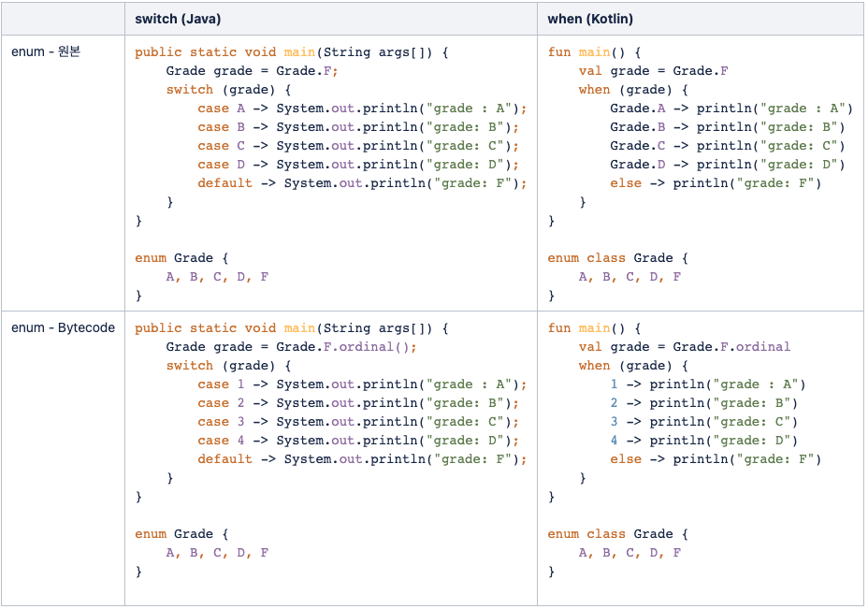Click "fun main() {" in the Bytecode row
This screenshot has width=868, height=609.
(594, 328)
